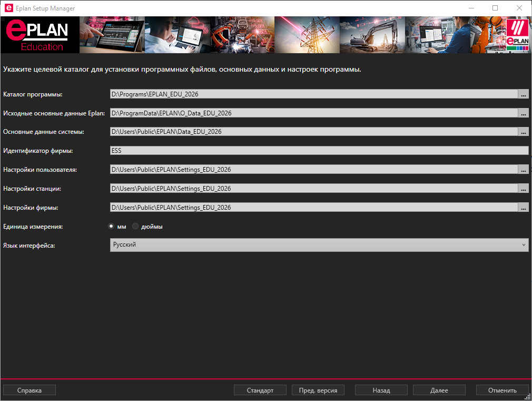Go back with the Назад button

pos(381,390)
